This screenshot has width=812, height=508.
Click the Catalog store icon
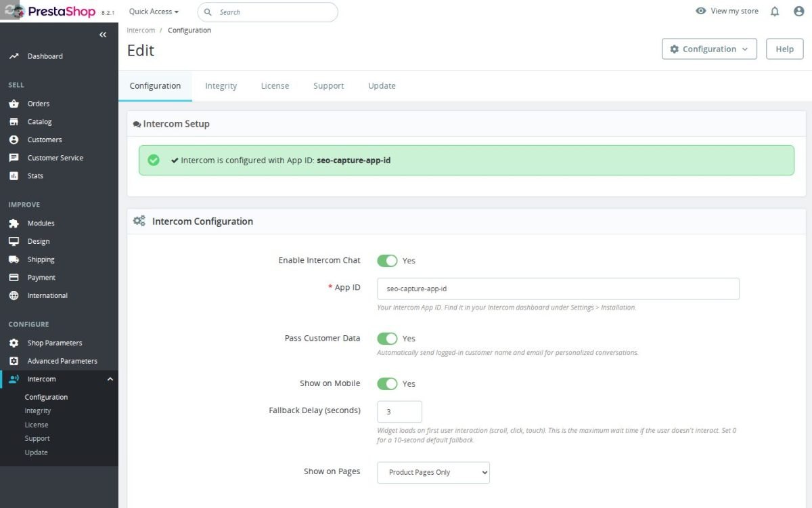pyautogui.click(x=14, y=122)
